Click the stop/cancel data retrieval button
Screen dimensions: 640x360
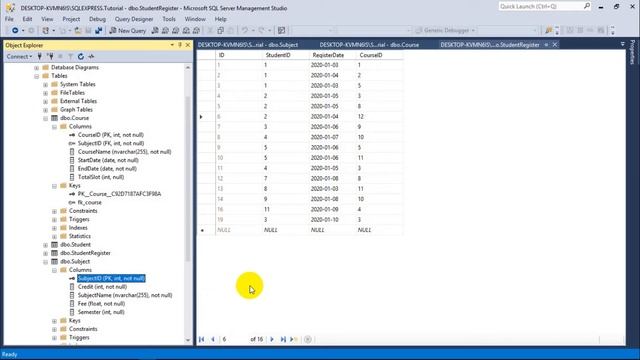coord(308,339)
